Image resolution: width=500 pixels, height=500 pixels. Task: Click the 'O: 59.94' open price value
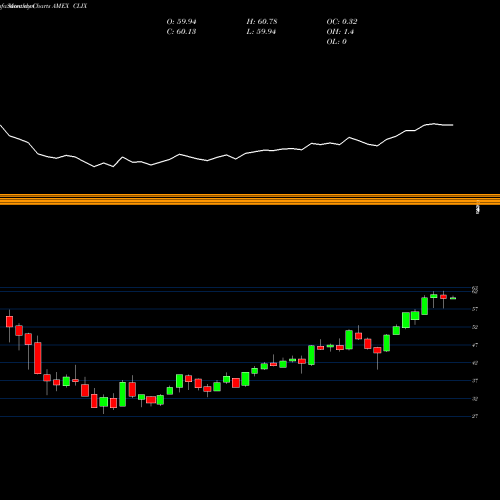pyautogui.click(x=181, y=22)
